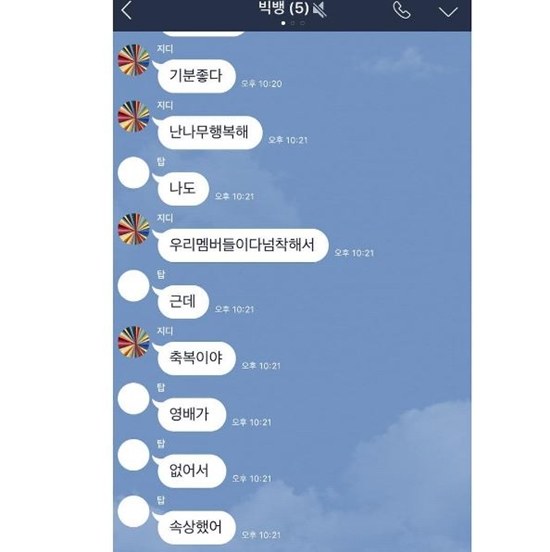Open 탑's blank avatar beside 나도
The width and height of the screenshot is (550, 552).
134,173
